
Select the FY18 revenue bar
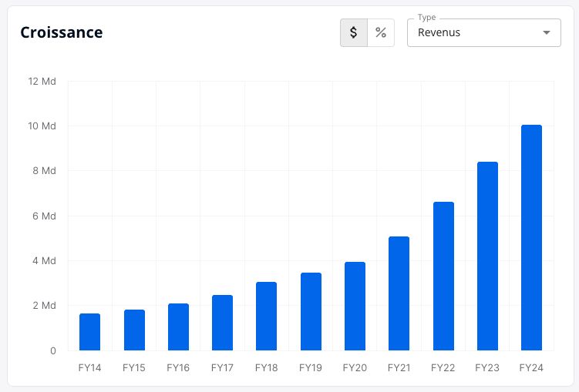tap(266, 316)
